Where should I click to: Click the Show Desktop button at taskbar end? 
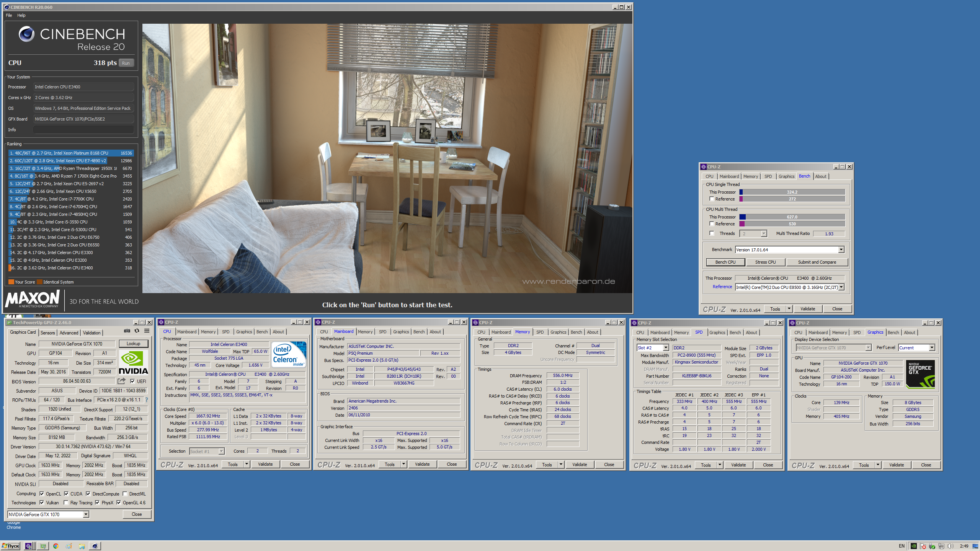click(976, 546)
